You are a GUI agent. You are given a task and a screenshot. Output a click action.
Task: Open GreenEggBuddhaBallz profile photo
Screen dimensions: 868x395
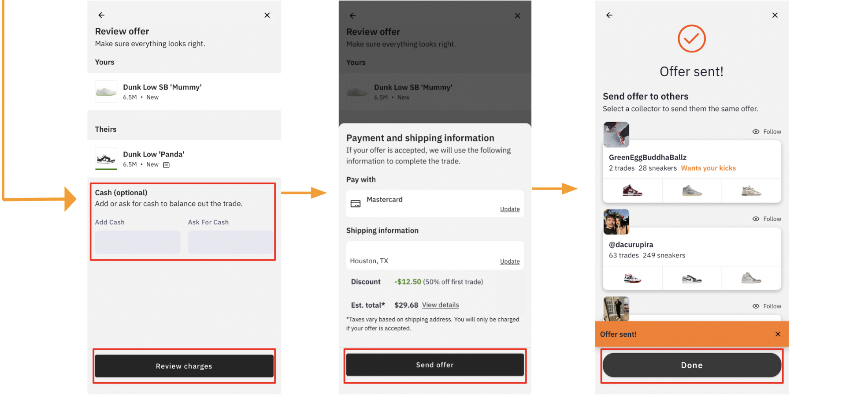tap(616, 134)
